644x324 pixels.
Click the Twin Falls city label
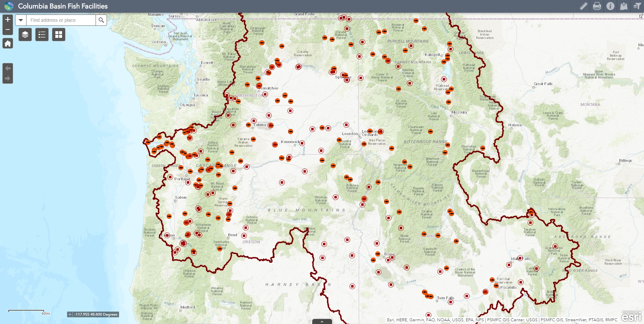446,298
